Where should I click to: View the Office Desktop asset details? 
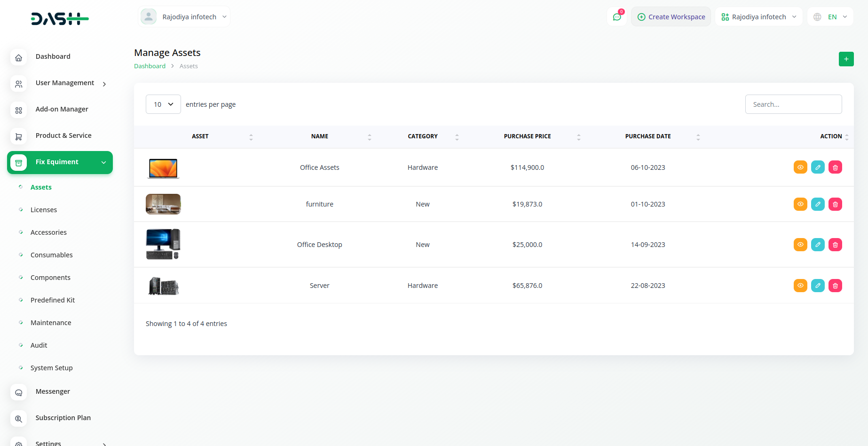tap(800, 245)
